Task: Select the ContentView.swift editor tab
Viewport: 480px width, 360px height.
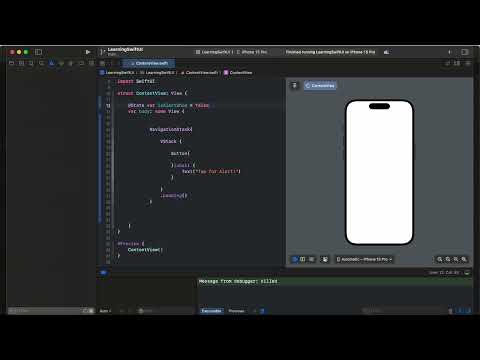Action: [x=149, y=63]
